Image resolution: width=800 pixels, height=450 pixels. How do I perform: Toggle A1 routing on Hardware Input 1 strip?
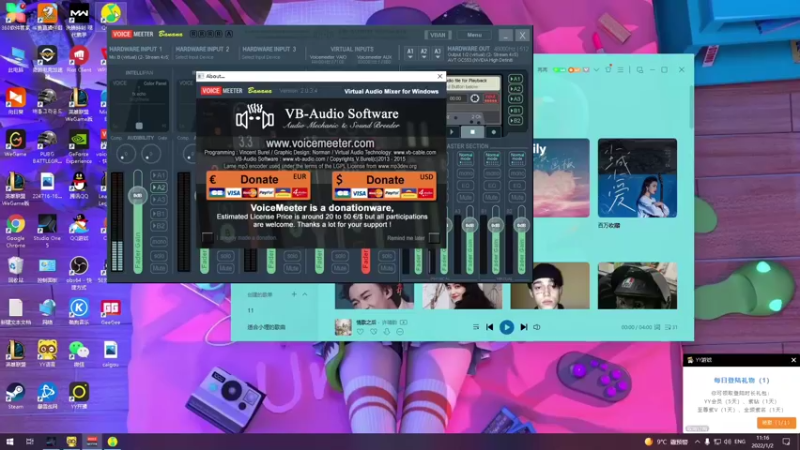point(159,175)
